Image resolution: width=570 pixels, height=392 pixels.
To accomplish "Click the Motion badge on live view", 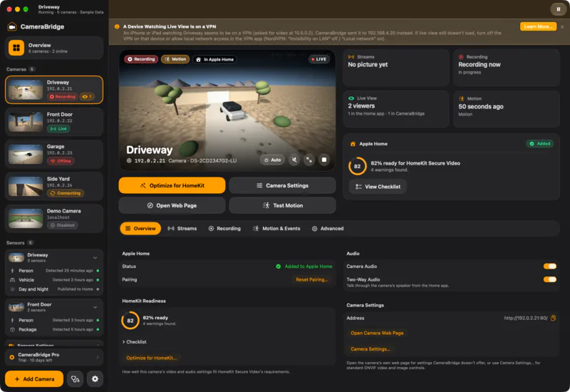I will [x=175, y=59].
